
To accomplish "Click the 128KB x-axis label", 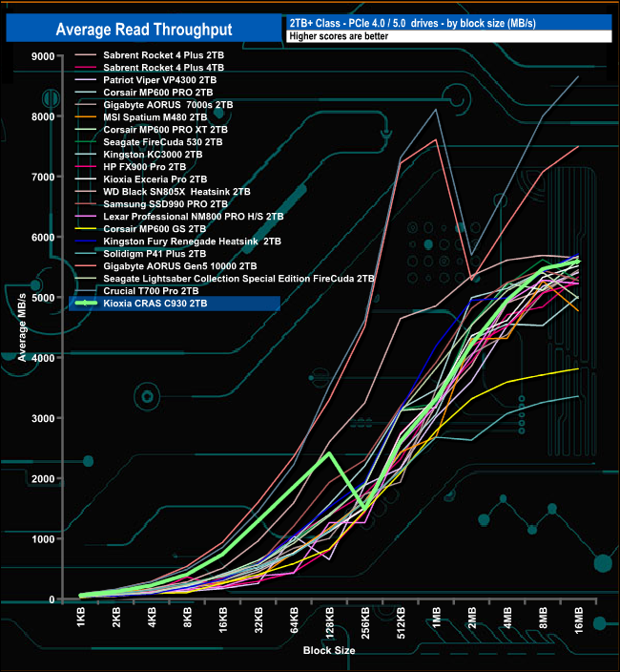I will click(x=330, y=622).
